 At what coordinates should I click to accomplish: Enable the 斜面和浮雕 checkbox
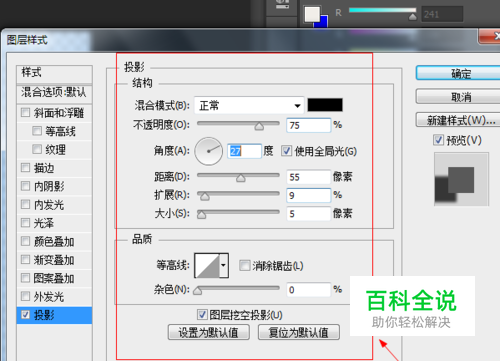coord(25,112)
